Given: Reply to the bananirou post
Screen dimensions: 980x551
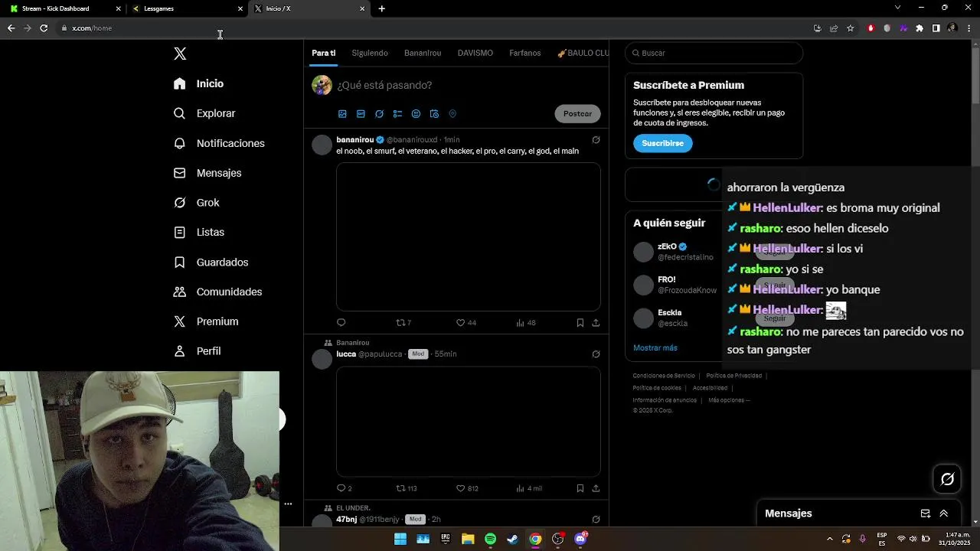Looking at the screenshot, I should [x=341, y=323].
